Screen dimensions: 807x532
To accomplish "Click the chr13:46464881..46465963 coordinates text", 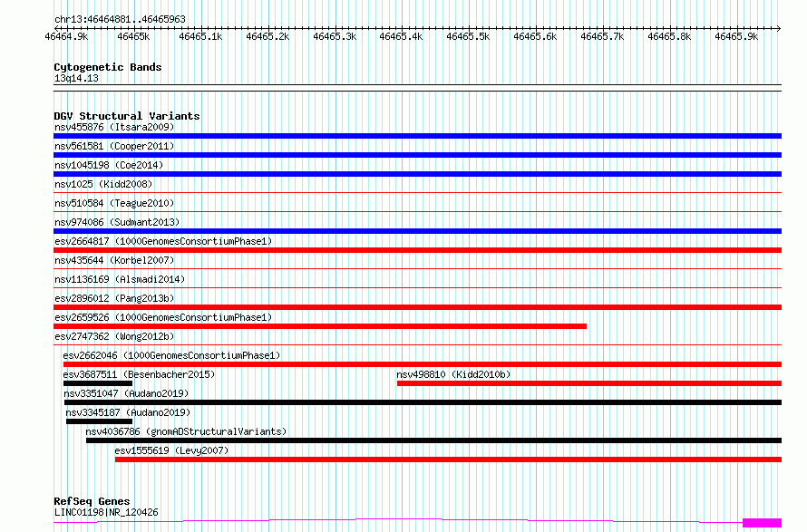I will tap(120, 20).
